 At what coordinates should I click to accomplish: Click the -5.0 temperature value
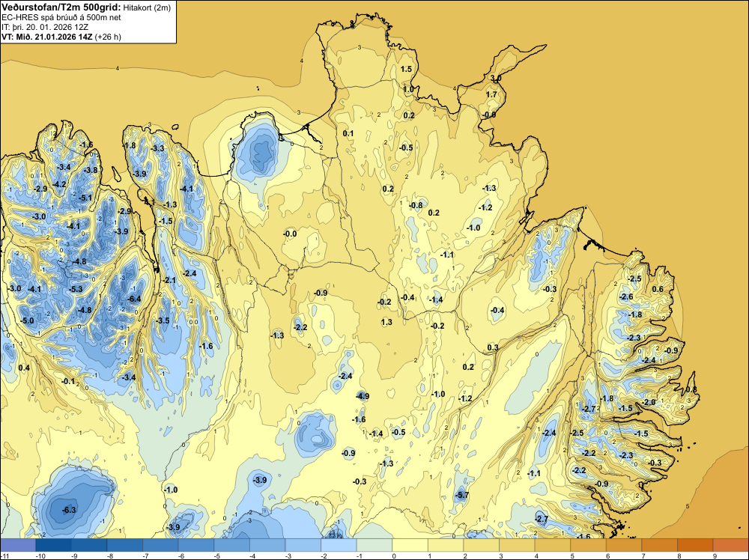[x=27, y=320]
